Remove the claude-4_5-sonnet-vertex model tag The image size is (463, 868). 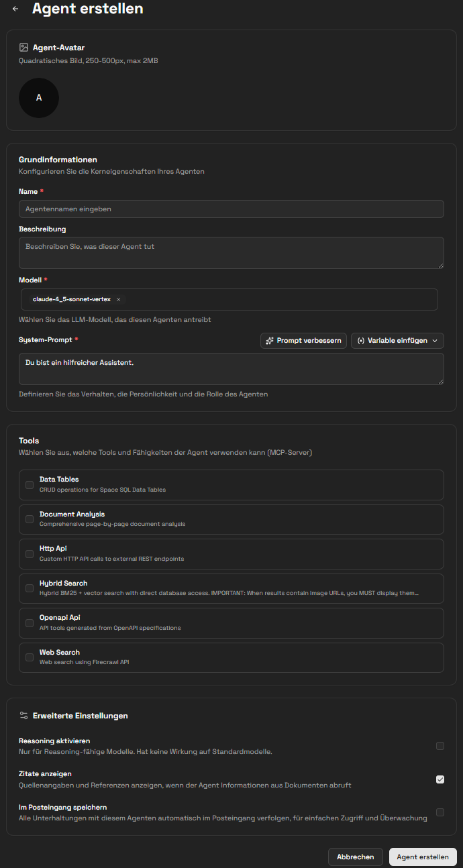pyautogui.click(x=118, y=299)
